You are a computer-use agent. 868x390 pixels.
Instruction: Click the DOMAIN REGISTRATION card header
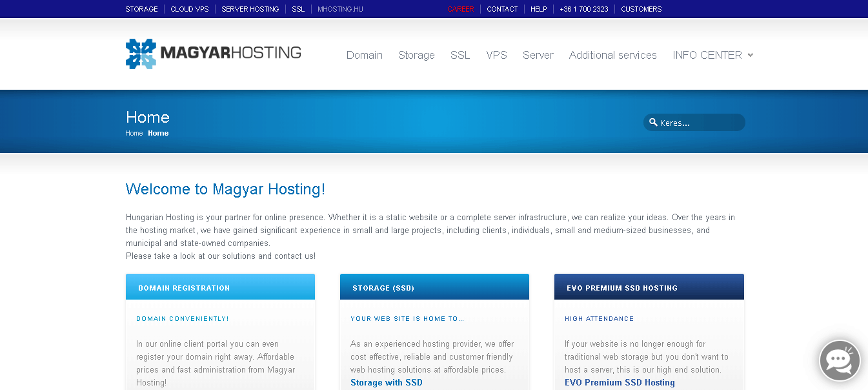[220, 287]
